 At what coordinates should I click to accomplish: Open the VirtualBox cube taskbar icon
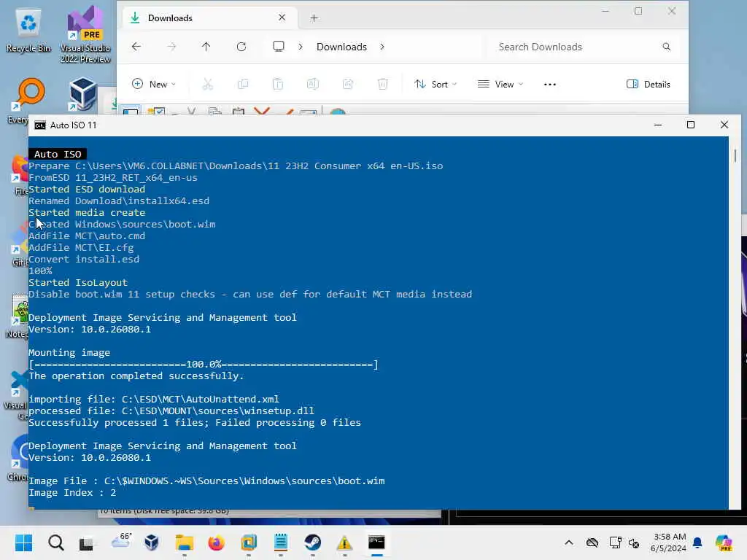pos(152,542)
